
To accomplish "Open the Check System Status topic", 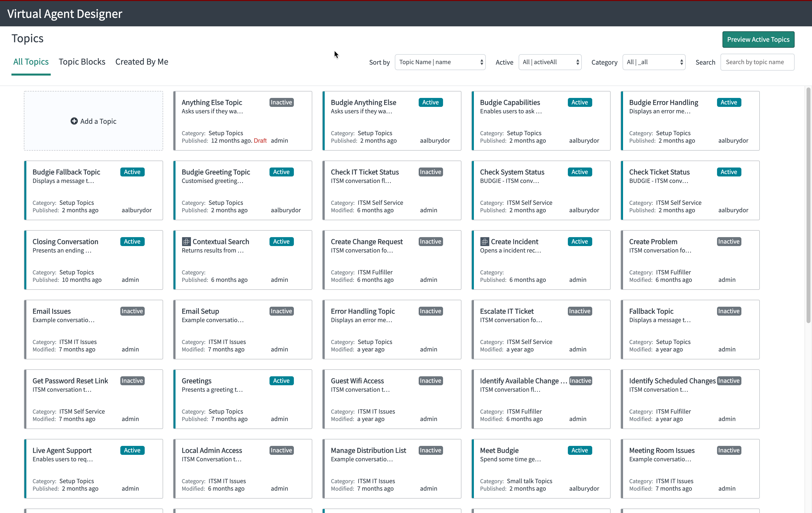I will coord(541,190).
